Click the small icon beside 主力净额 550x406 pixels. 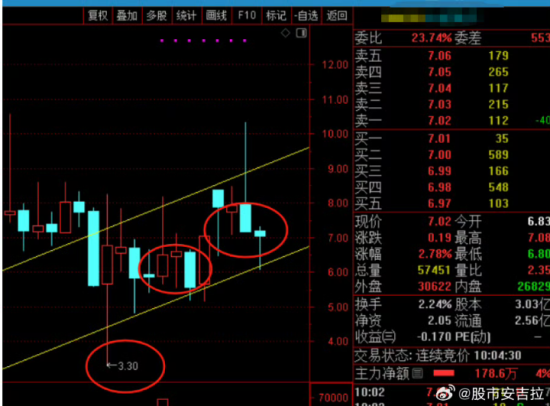(417, 373)
